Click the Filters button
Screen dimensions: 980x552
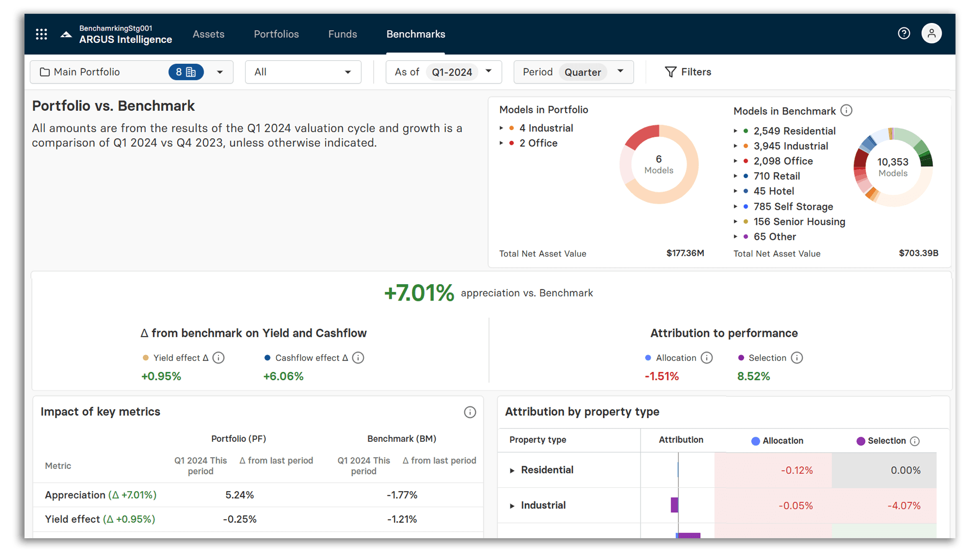tap(688, 72)
